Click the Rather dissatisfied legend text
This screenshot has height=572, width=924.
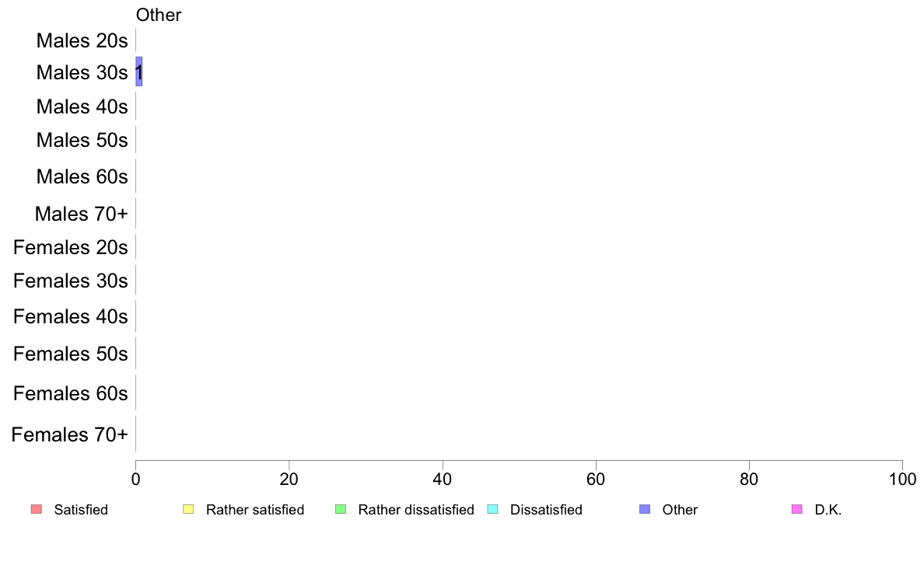pos(416,510)
